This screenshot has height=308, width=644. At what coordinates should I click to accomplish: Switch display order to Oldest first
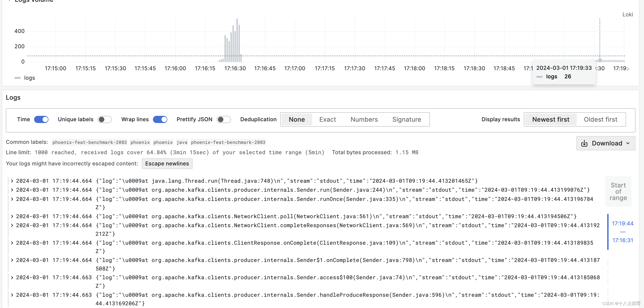pyautogui.click(x=600, y=120)
